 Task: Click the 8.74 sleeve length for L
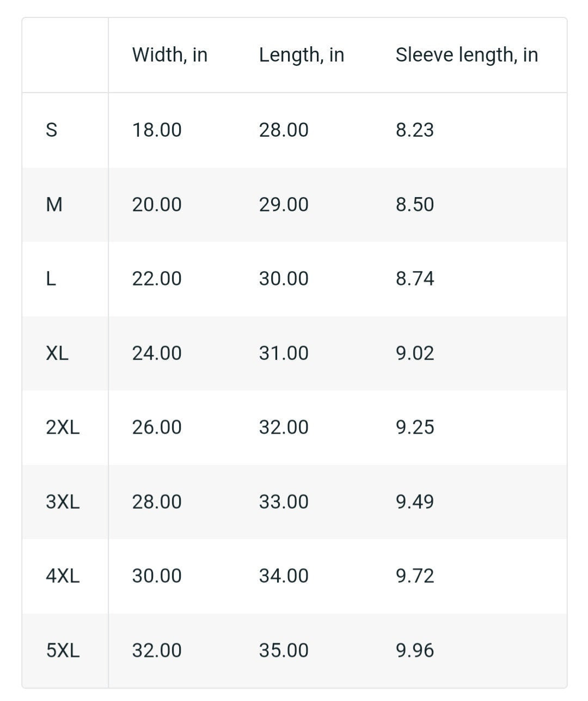(415, 278)
